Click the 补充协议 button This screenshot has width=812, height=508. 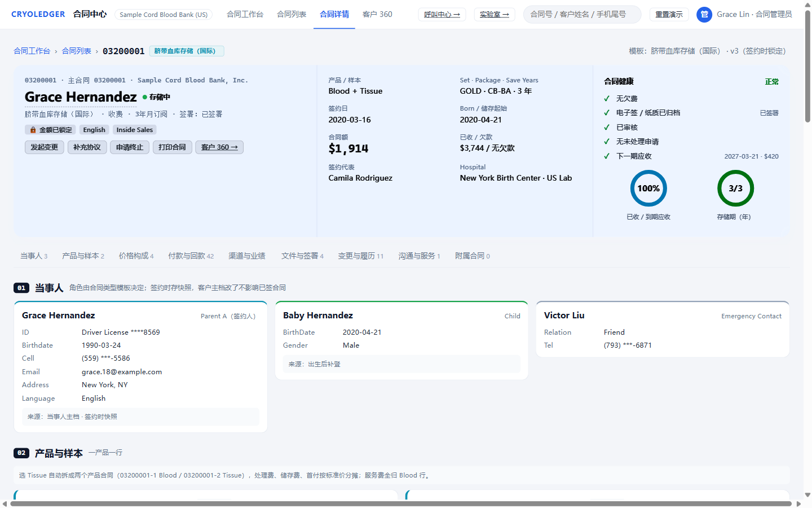click(87, 147)
